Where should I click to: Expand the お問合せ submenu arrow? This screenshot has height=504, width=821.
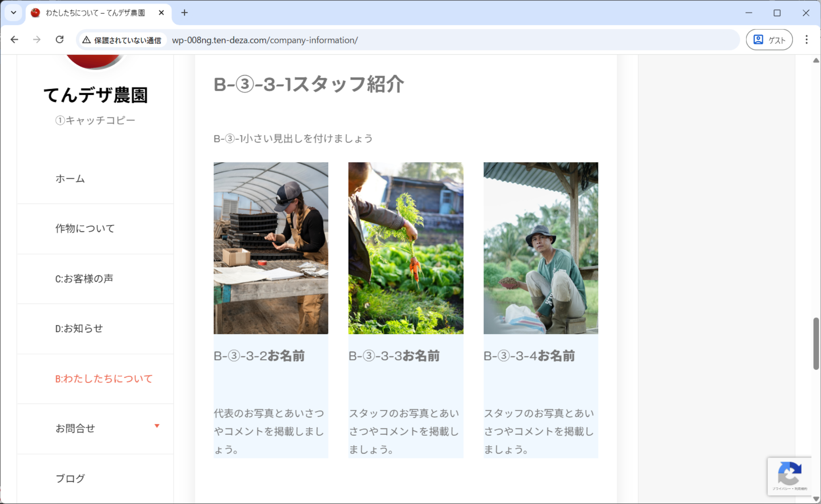tap(157, 426)
